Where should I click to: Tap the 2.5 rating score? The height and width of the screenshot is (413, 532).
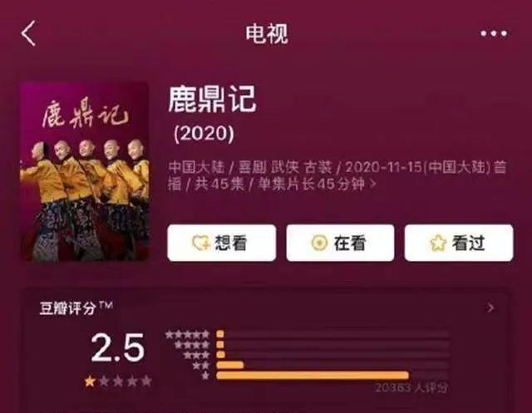coord(118,347)
